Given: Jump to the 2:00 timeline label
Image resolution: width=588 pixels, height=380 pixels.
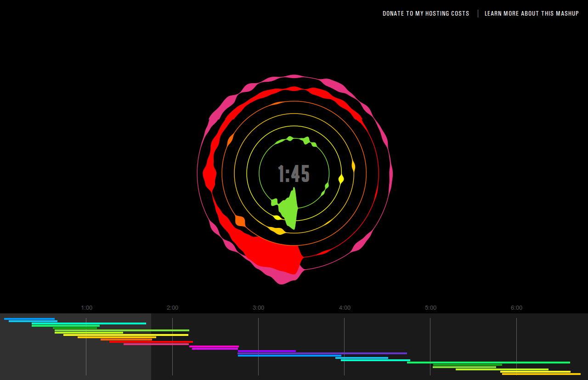Looking at the screenshot, I should coord(172,308).
